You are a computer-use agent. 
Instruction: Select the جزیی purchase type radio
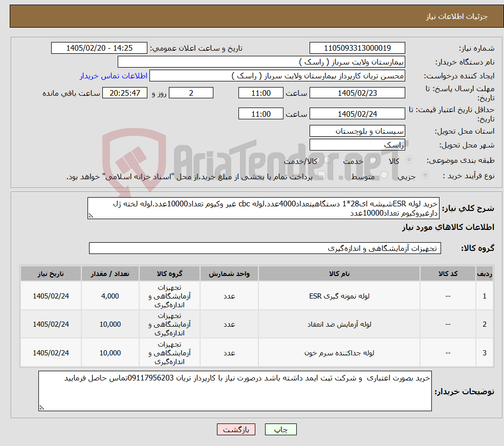pos(425,175)
